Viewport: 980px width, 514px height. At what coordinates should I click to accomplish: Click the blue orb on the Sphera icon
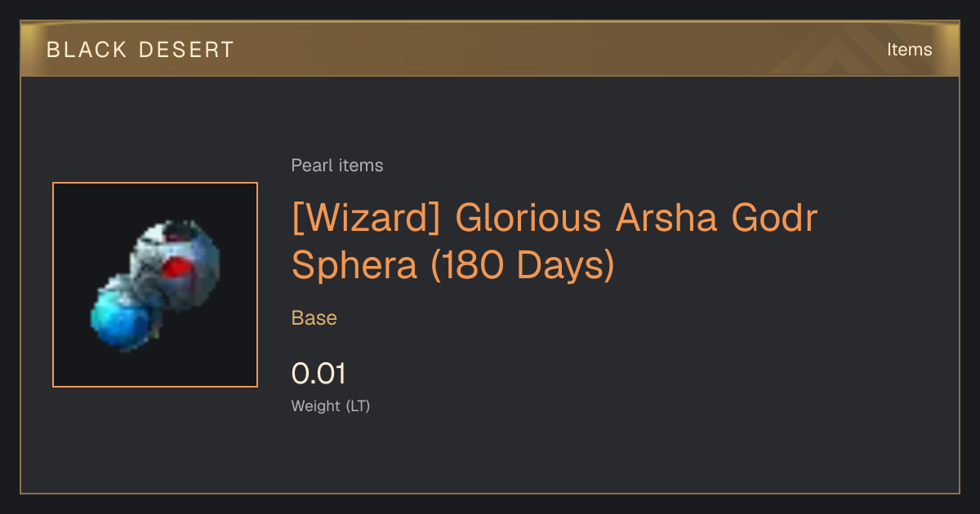pyautogui.click(x=122, y=318)
